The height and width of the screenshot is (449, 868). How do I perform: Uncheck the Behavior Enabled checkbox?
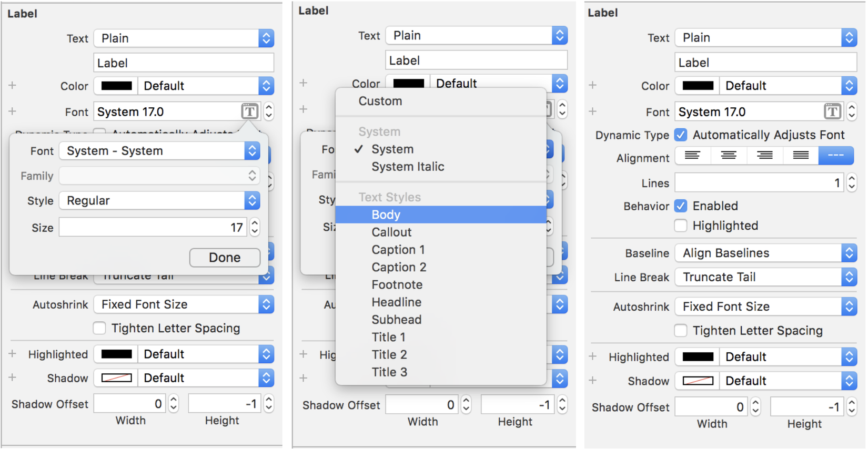[681, 206]
